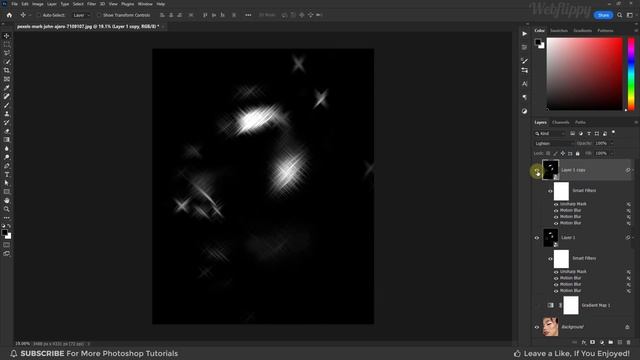Select the Rectangle shape tool

tap(7, 191)
